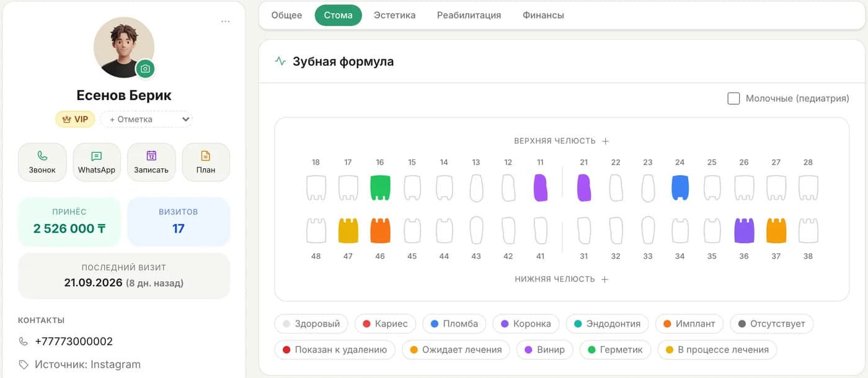Click the phone icon in contacts
The height and width of the screenshot is (378, 868).
pyautogui.click(x=24, y=341)
